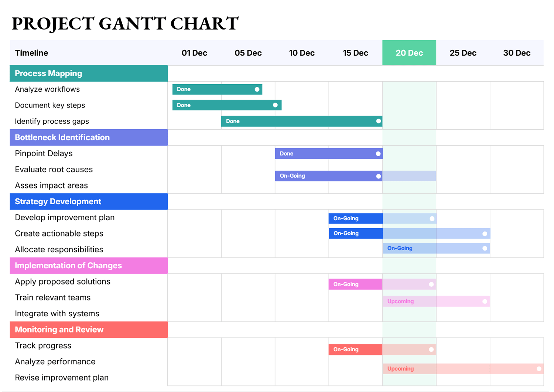Click the circle marker on Document key steps bar
The width and height of the screenshot is (554, 392).
[x=275, y=105]
